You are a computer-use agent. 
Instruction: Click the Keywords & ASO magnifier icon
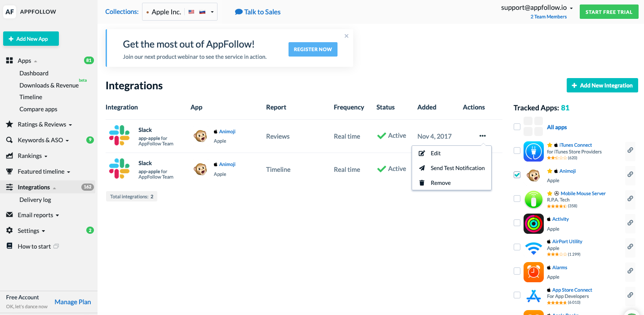point(9,140)
